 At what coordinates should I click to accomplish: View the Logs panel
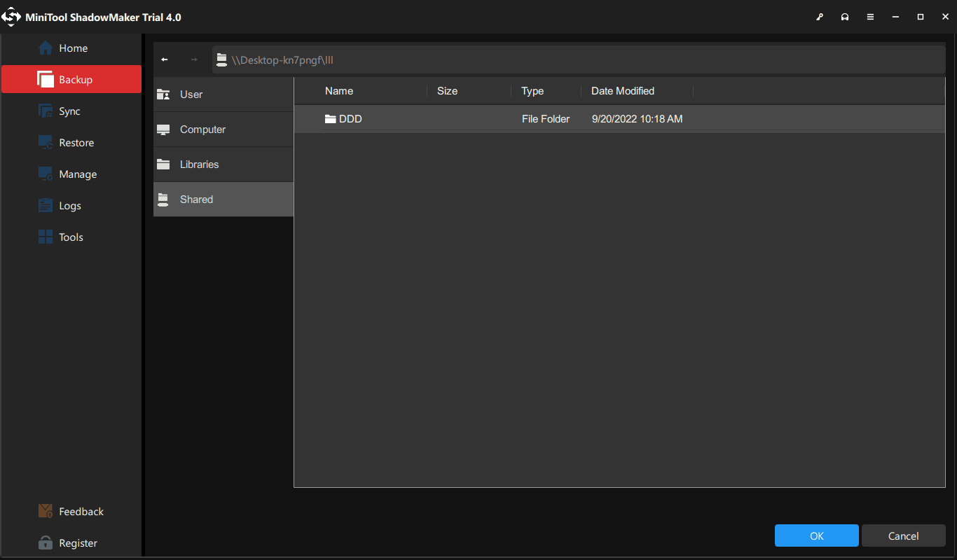pos(70,205)
